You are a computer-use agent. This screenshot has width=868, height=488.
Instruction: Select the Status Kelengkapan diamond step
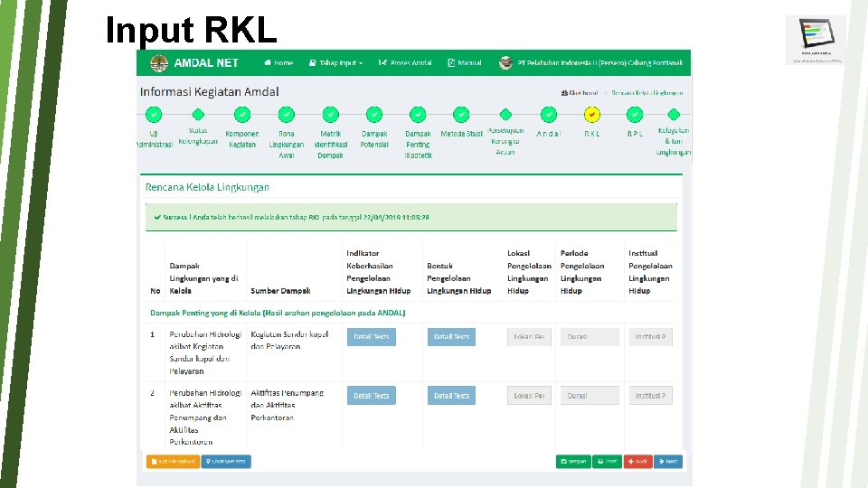(198, 115)
